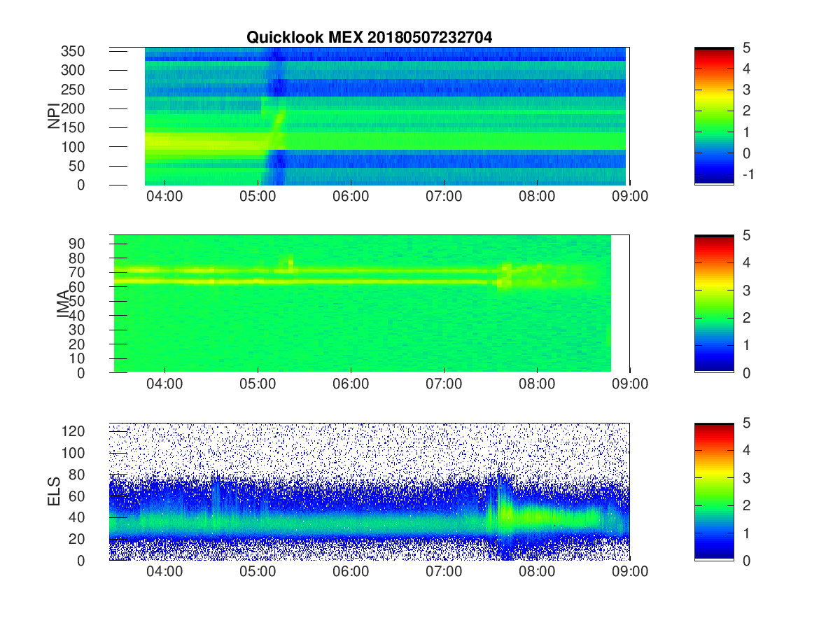The width and height of the screenshot is (840, 630).
Task: Click the 06:00 time label under ELS plot
Action: (351, 572)
